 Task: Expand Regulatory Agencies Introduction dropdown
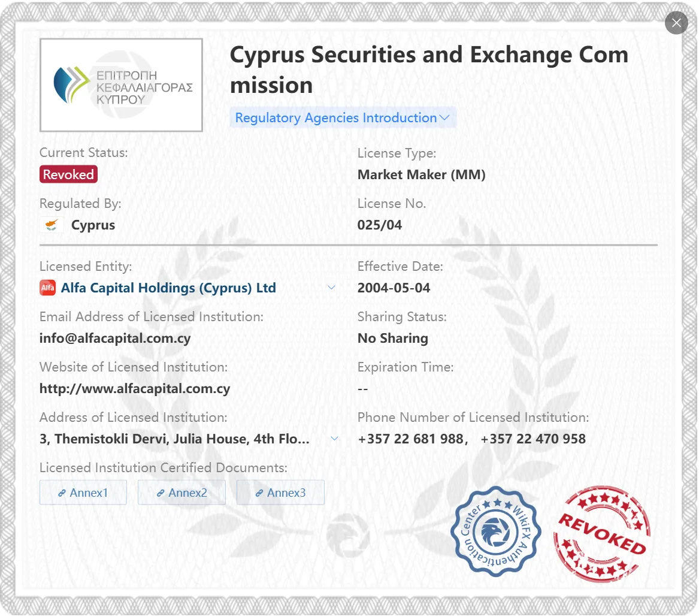[343, 118]
